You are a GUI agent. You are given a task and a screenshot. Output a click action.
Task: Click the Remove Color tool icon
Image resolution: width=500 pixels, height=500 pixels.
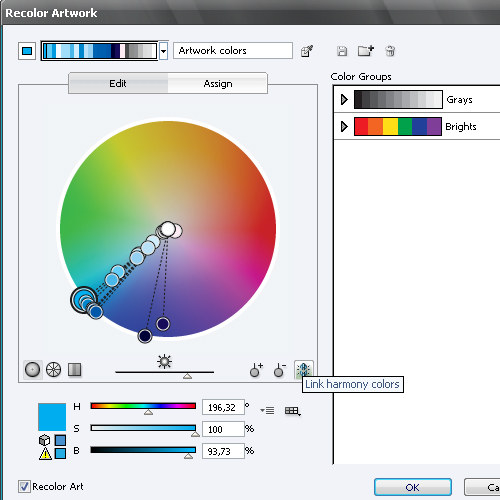click(280, 370)
